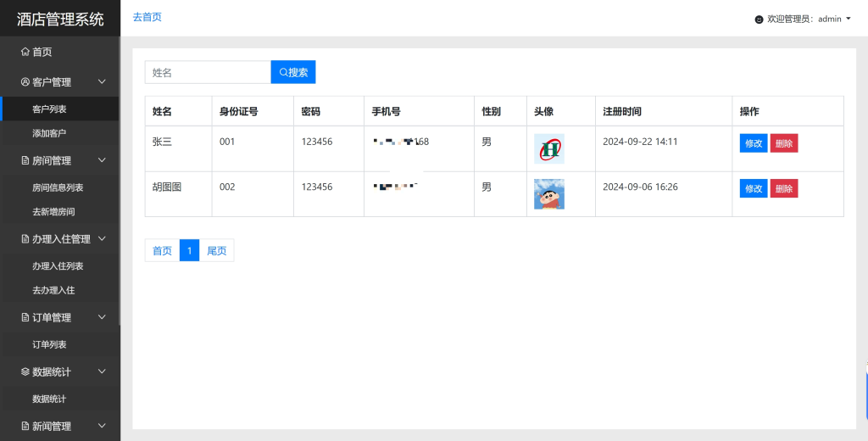Toggle the 新闻管理 chevron
Viewport: 868px width, 441px height.
[102, 426]
